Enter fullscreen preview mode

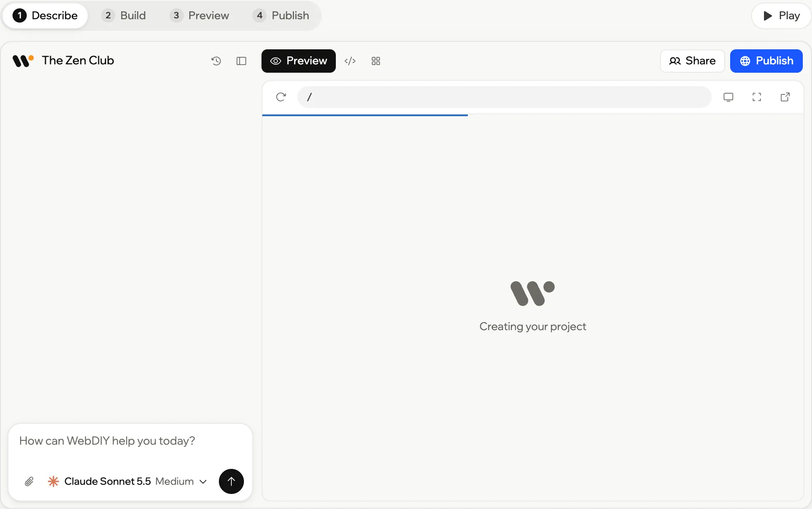757,97
